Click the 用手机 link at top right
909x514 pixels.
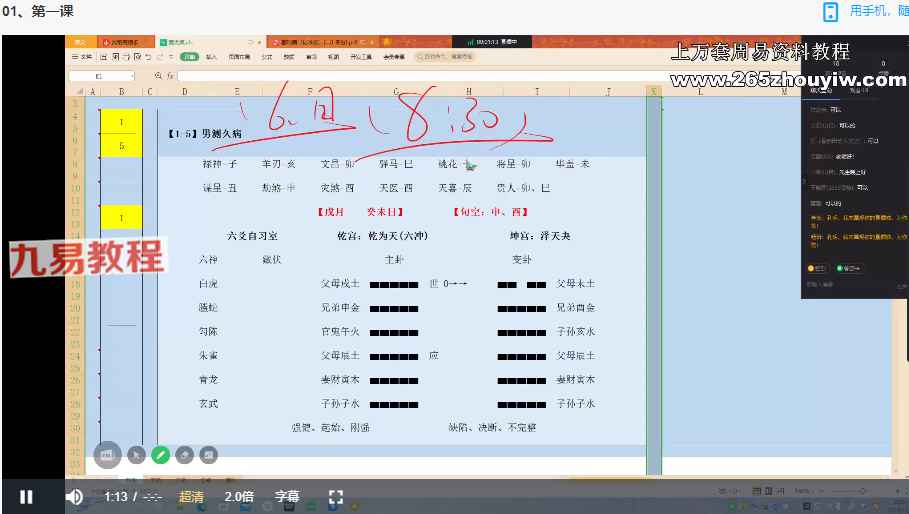tap(867, 10)
